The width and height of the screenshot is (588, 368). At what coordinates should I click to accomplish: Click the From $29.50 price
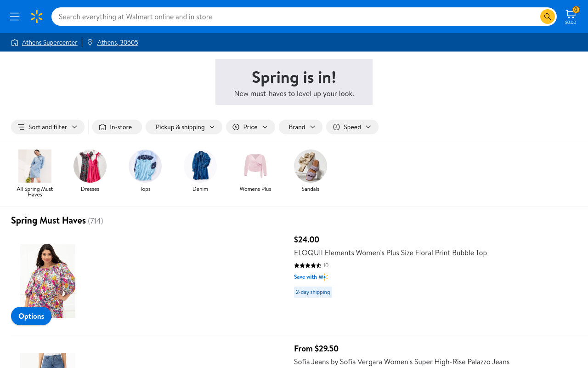316,348
